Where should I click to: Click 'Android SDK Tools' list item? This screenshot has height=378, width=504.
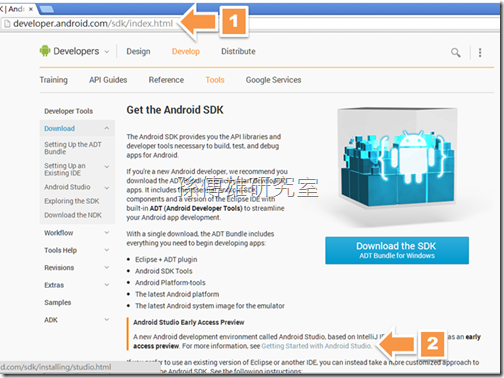164,271
